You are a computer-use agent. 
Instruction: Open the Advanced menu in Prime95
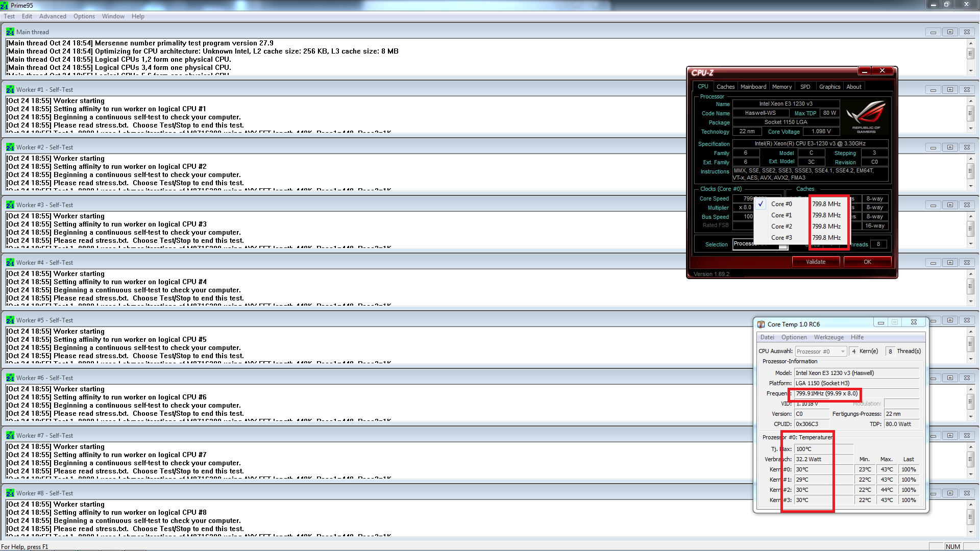(x=53, y=16)
